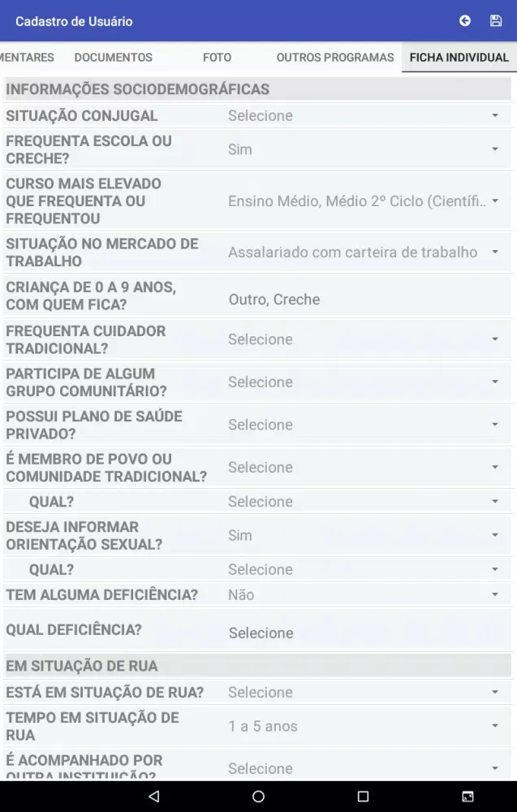This screenshot has width=517, height=812.
Task: Click the back navigation arrow in title bar
Action: [x=464, y=20]
